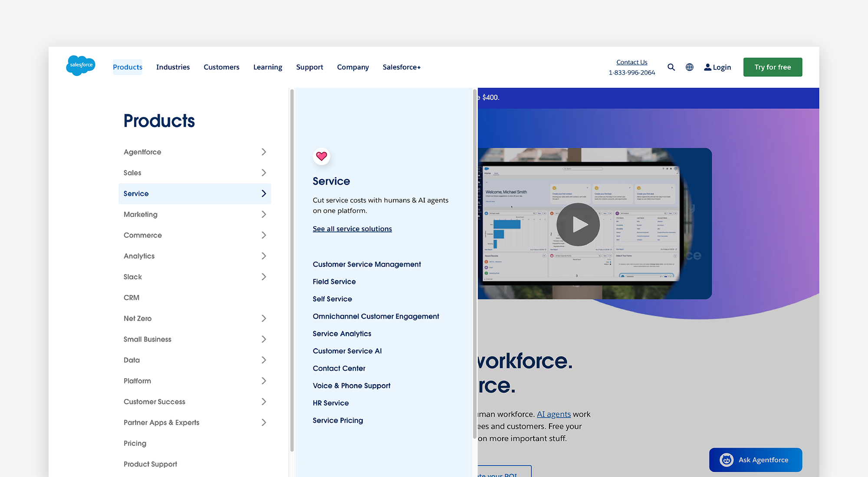Click the Contact Us link
This screenshot has height=477, width=868.
pos(631,62)
